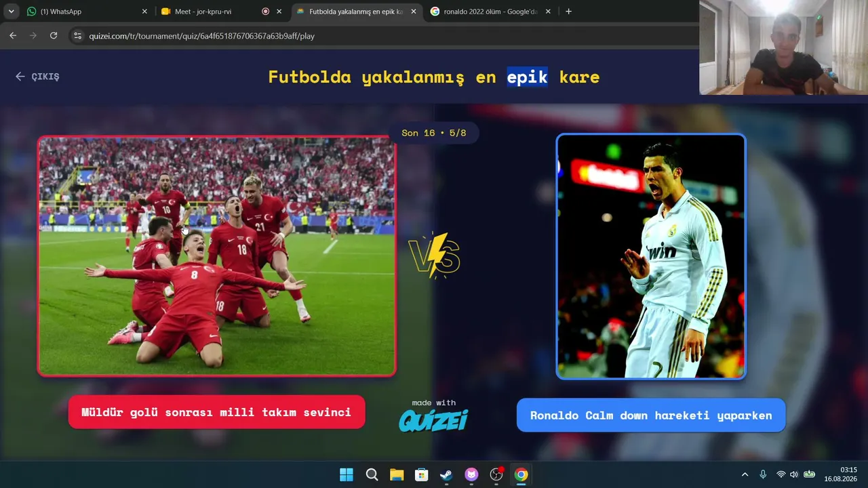Open File Explorer from the taskbar

397,474
